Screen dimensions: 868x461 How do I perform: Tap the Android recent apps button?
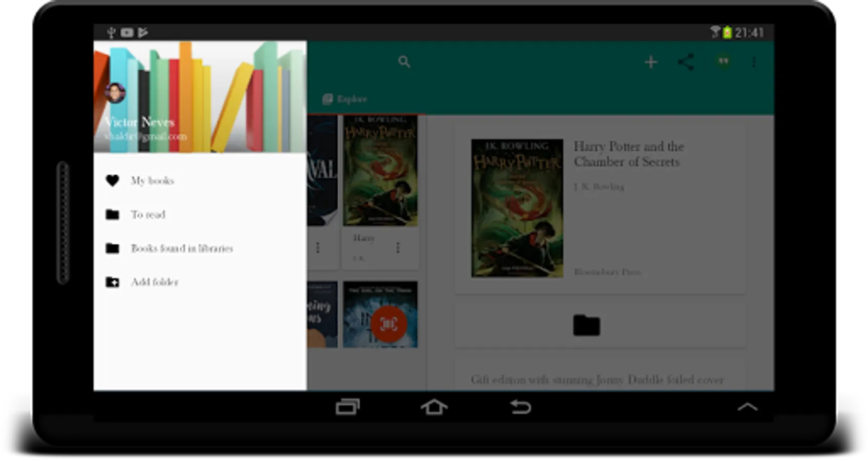347,407
